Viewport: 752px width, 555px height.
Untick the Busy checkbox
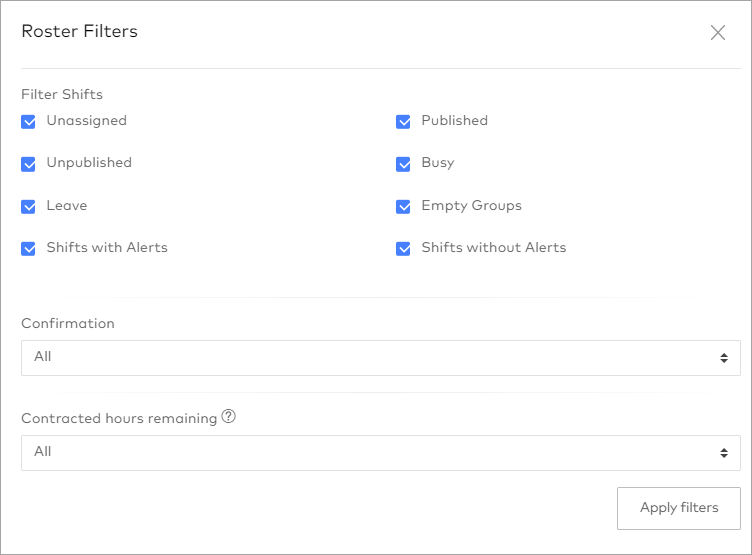pos(404,164)
